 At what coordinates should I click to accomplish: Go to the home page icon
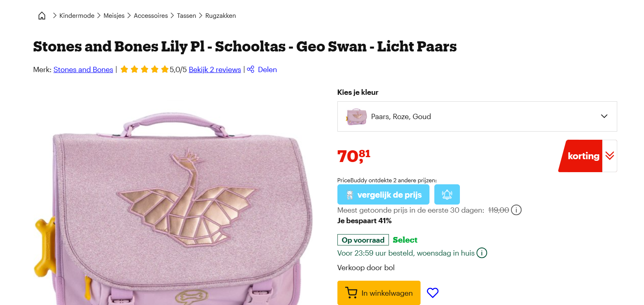coord(42,16)
